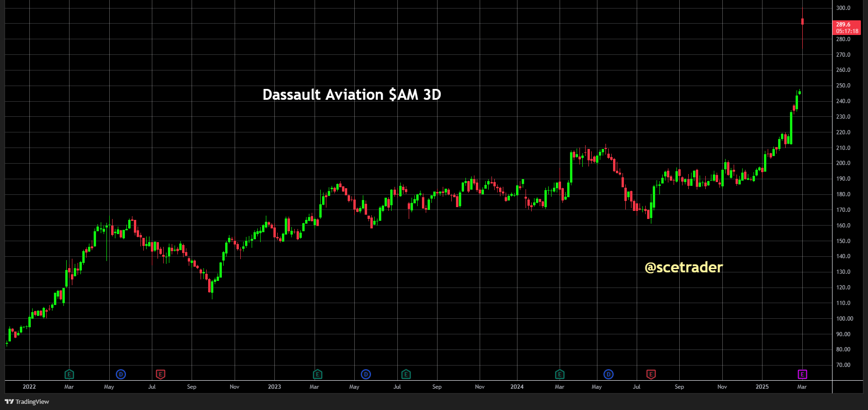Open the red earnings marker after July 2024
868x410 pixels.
(x=651, y=375)
